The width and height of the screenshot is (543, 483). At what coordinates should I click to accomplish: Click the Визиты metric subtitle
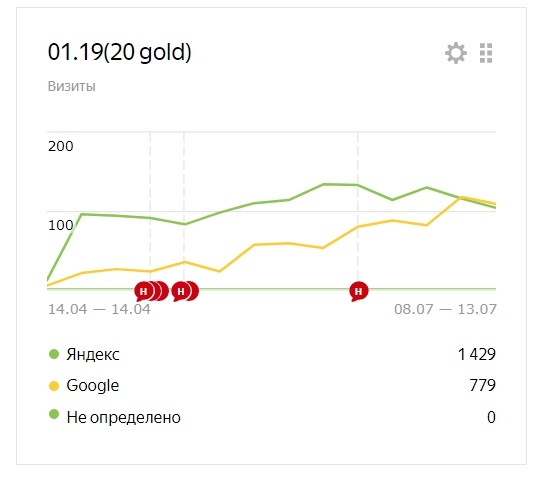(72, 86)
